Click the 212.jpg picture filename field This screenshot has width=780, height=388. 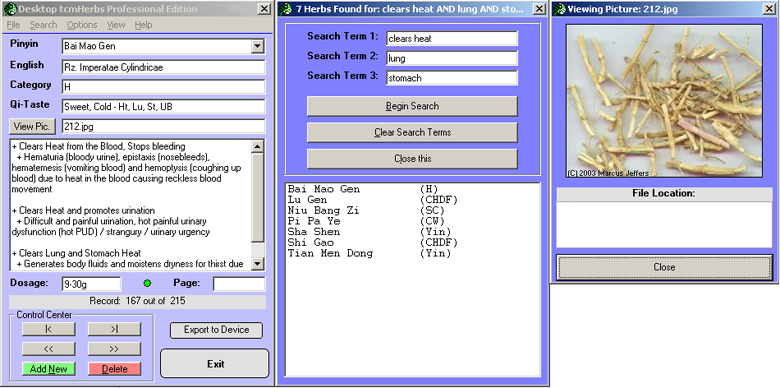pyautogui.click(x=164, y=126)
